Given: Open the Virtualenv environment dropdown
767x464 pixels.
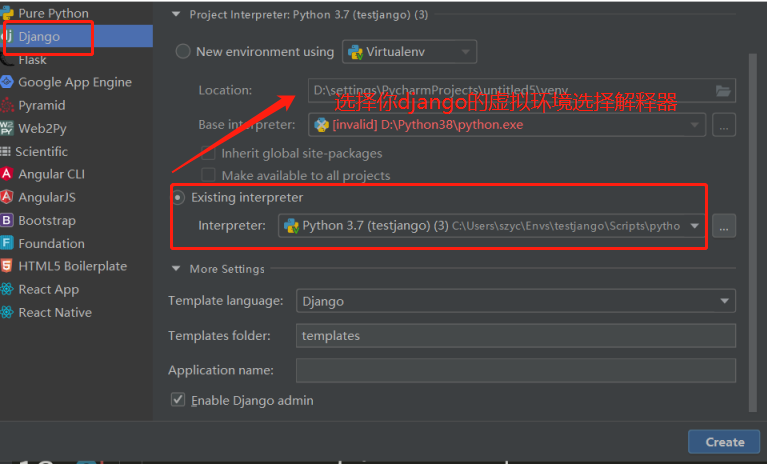Looking at the screenshot, I should (410, 52).
